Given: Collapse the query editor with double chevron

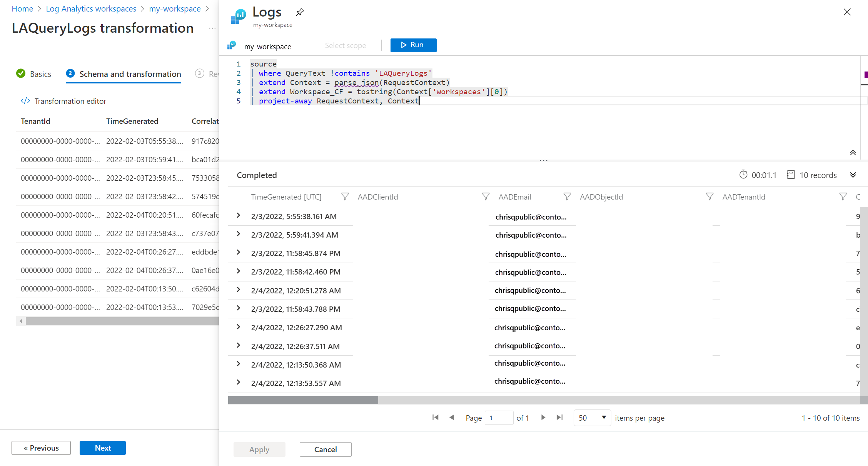Looking at the screenshot, I should (853, 153).
